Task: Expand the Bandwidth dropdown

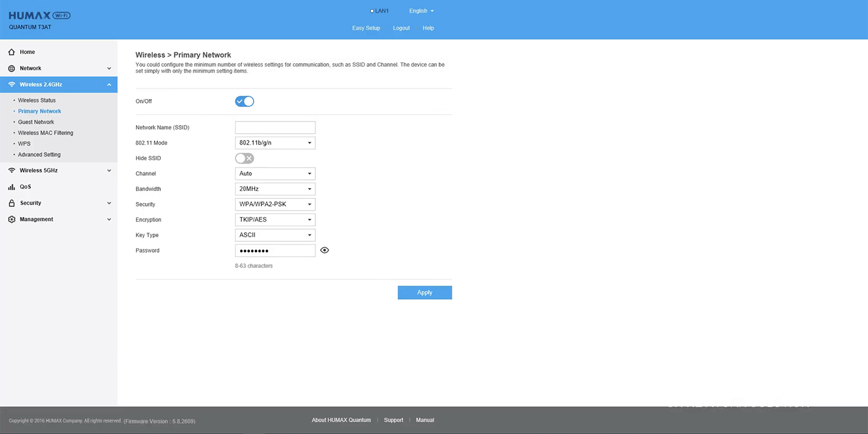Action: (275, 189)
